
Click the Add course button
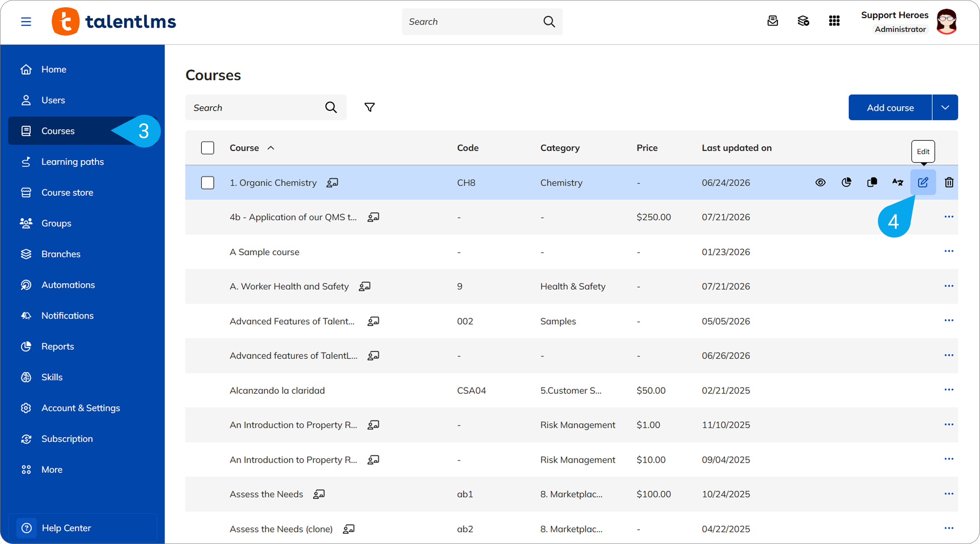tap(890, 108)
